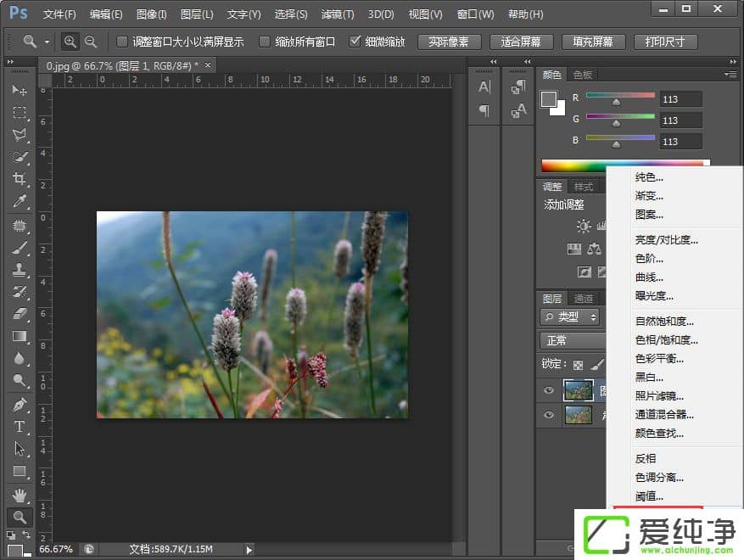
Task: Click the R value input field
Action: tap(680, 99)
